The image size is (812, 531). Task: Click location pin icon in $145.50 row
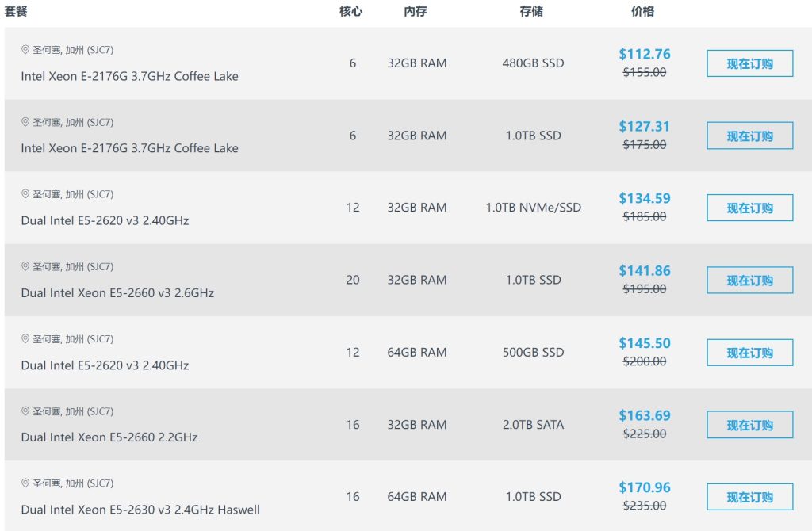pyautogui.click(x=25, y=339)
